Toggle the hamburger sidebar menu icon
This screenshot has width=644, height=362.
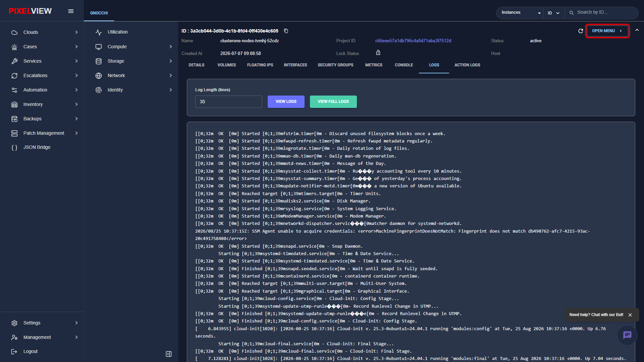(71, 11)
